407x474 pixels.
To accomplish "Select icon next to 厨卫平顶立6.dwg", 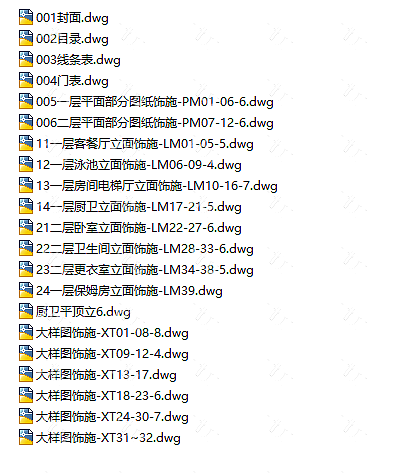I will pos(26,311).
